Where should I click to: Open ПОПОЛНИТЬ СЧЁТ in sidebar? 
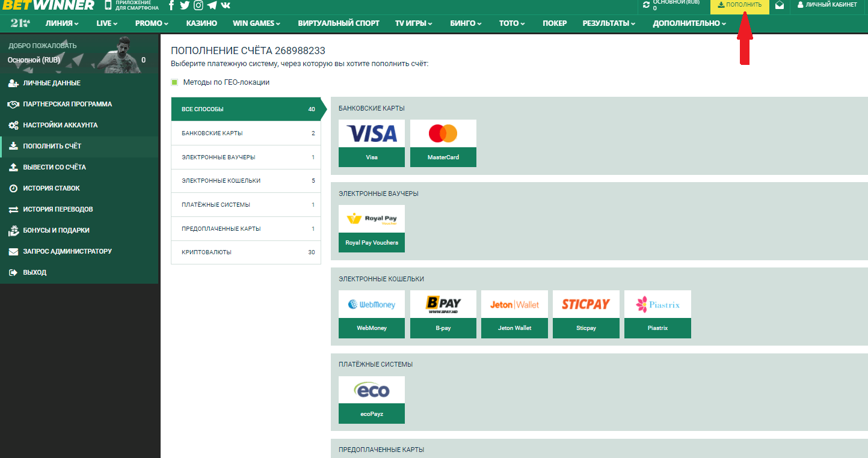(x=79, y=147)
